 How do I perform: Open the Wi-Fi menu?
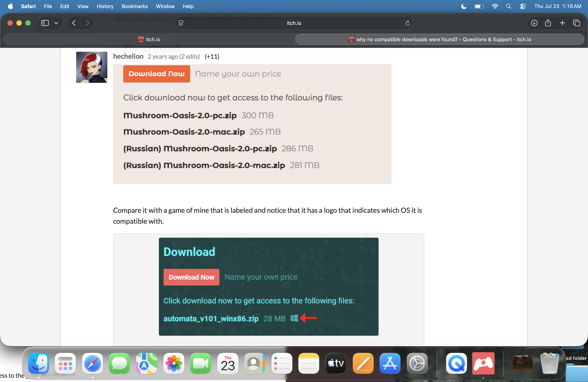pos(495,6)
